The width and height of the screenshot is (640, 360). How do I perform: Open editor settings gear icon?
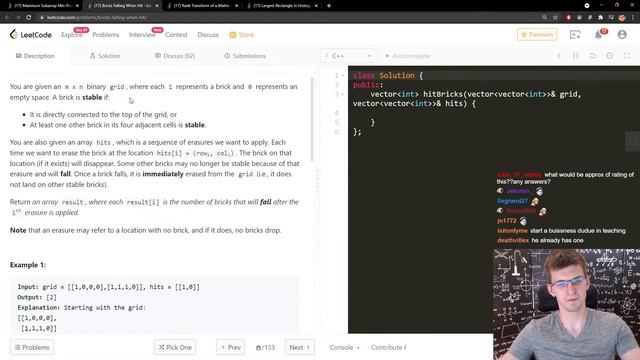pyautogui.click(x=609, y=56)
